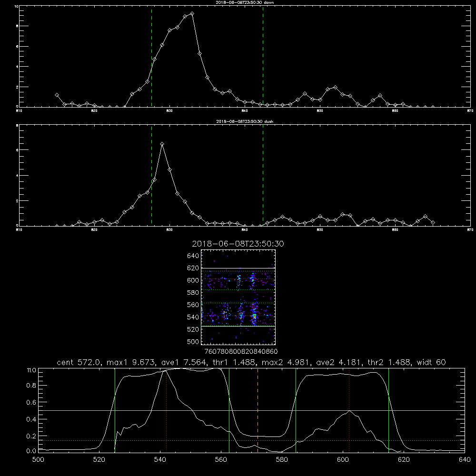This screenshot has width=476, height=476.
Task: Click the left green dashed line in dusk plot
Action: tap(151, 175)
